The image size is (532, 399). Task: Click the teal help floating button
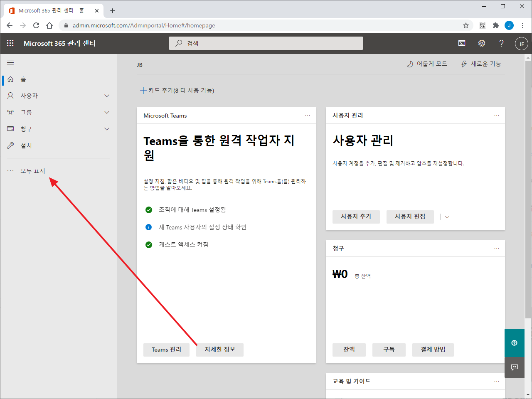[515, 343]
